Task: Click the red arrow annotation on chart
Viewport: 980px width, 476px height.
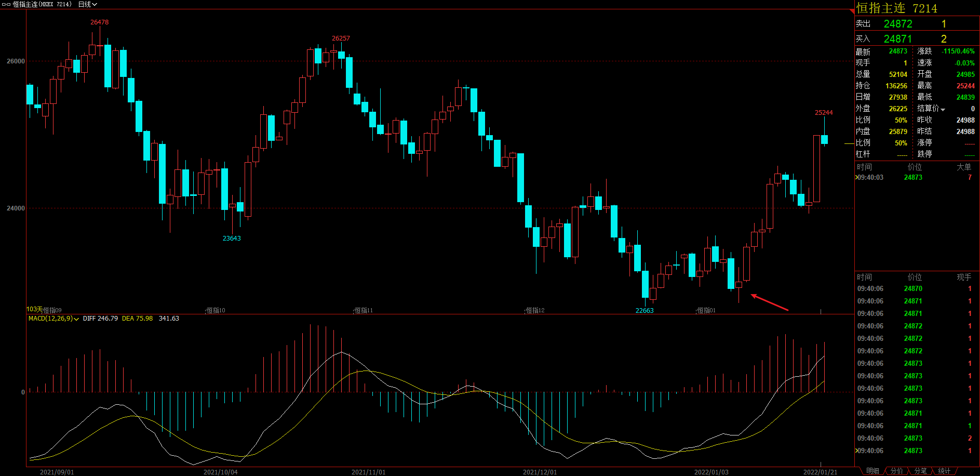Action: pyautogui.click(x=770, y=302)
